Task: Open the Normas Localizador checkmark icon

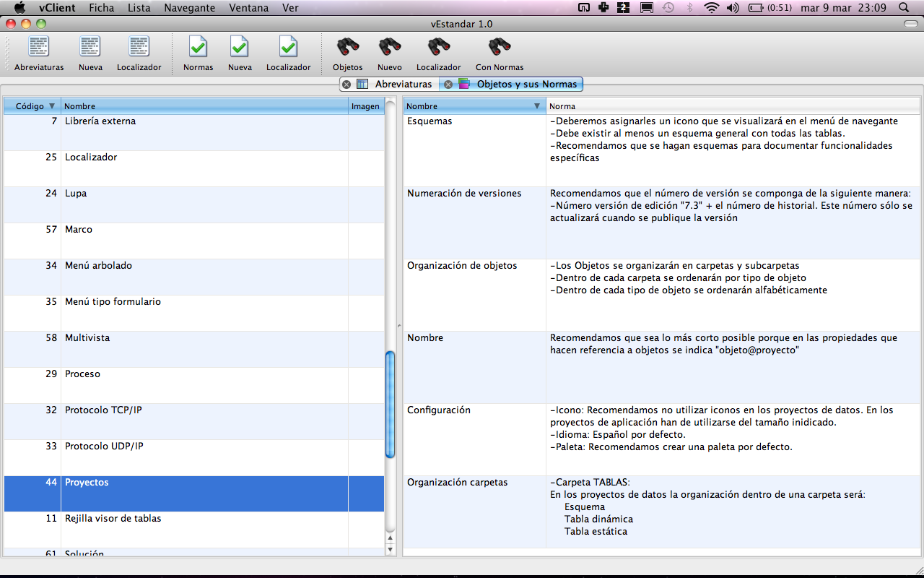Action: click(288, 46)
